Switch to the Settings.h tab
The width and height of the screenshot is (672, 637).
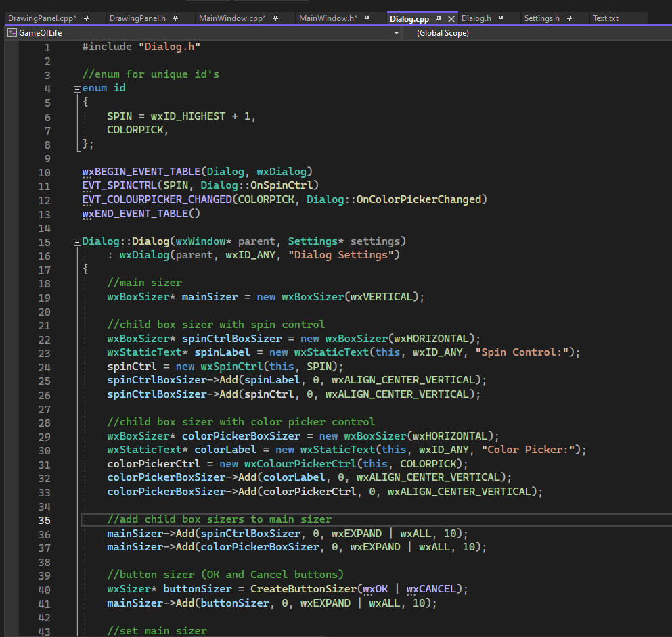click(541, 18)
